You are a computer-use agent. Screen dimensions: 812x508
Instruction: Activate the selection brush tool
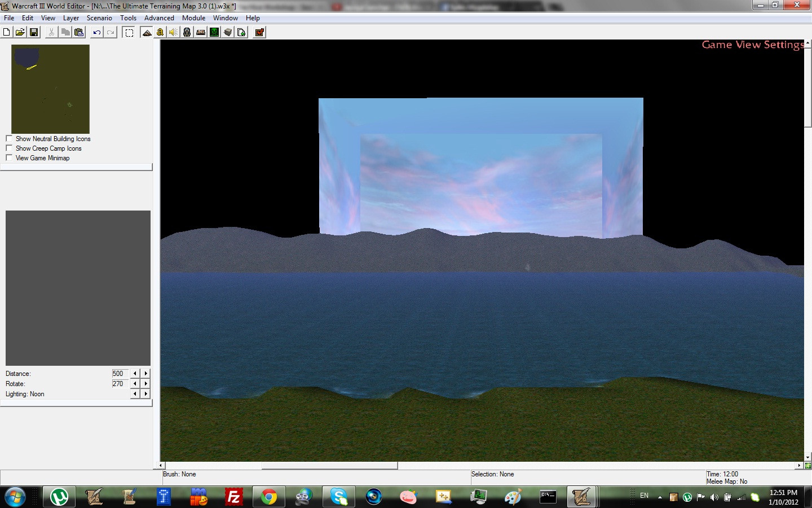[x=129, y=32]
